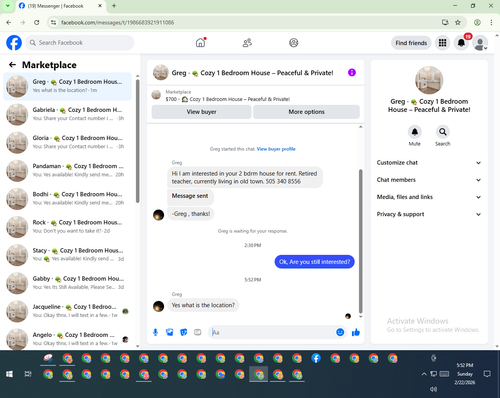Open the $700 Marketplace listing link
500x398 pixels.
pos(228,99)
